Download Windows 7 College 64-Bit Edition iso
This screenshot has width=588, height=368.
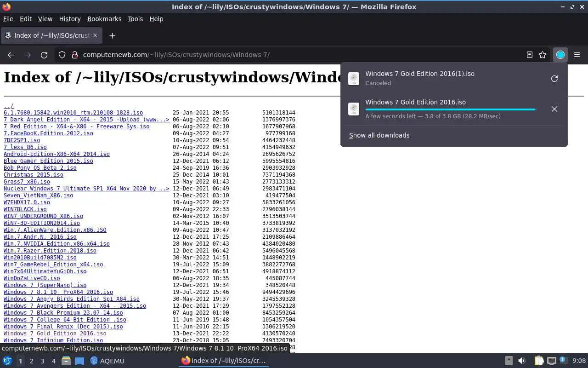point(65,320)
